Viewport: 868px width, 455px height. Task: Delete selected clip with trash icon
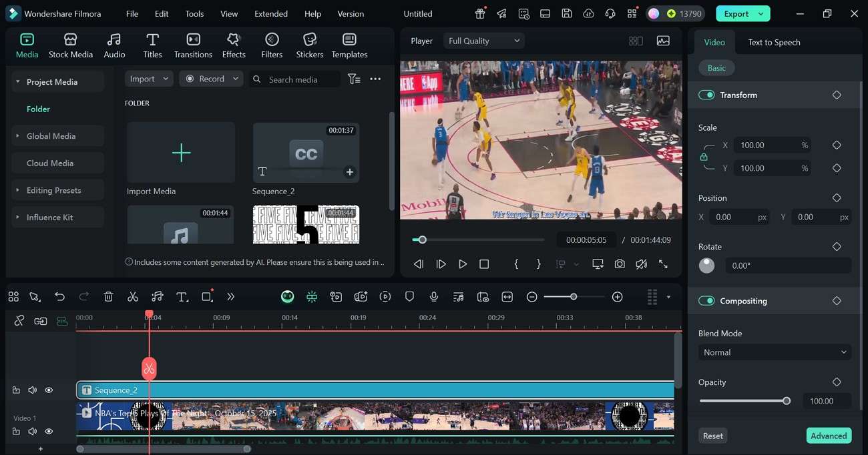click(108, 297)
